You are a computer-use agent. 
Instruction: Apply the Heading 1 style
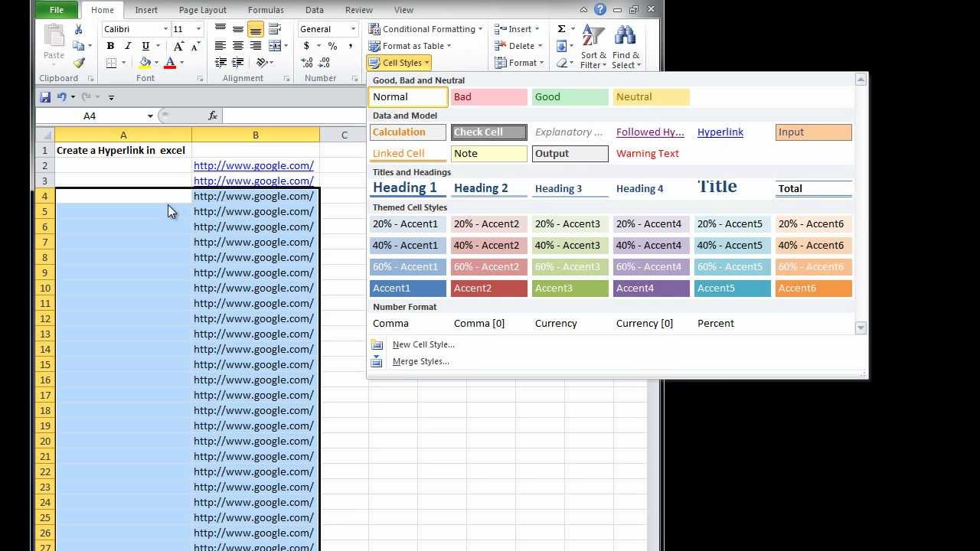point(408,188)
